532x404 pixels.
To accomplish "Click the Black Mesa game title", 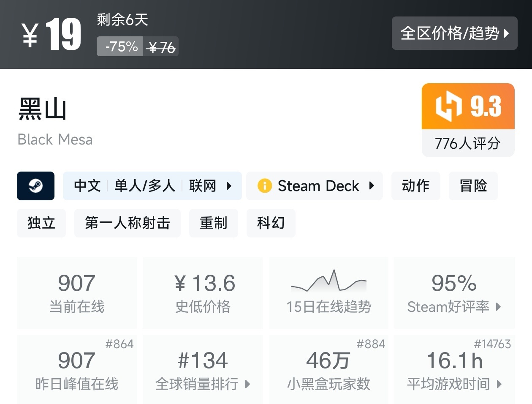I will 55,139.
